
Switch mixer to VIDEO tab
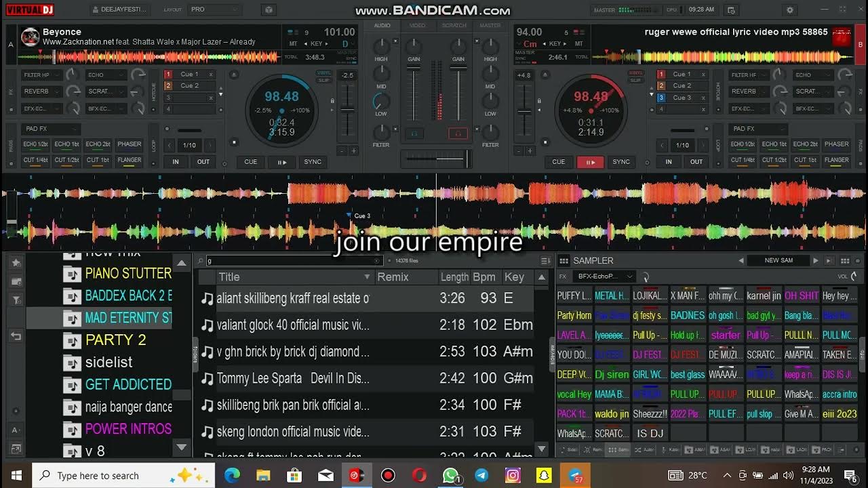(418, 26)
